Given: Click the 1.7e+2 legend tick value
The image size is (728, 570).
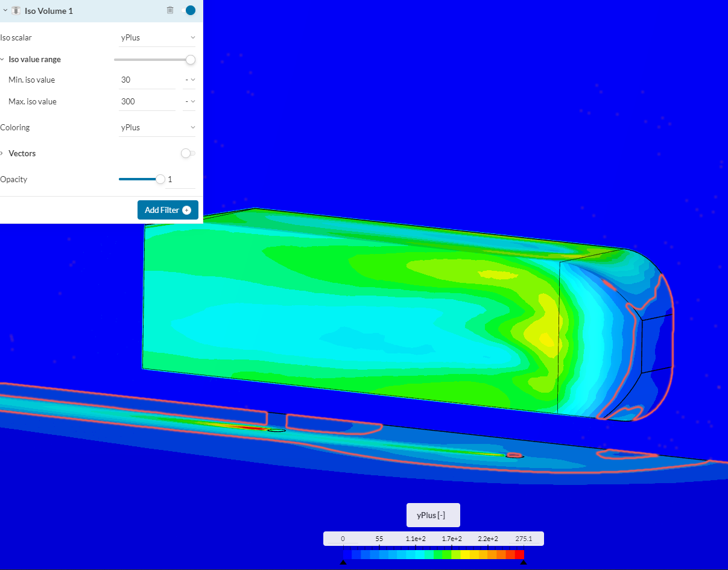Looking at the screenshot, I should pos(451,539).
